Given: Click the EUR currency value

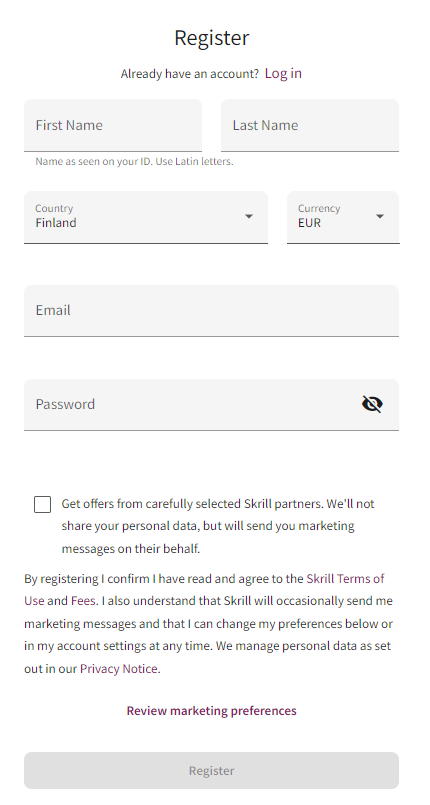Looking at the screenshot, I should click(x=309, y=223).
